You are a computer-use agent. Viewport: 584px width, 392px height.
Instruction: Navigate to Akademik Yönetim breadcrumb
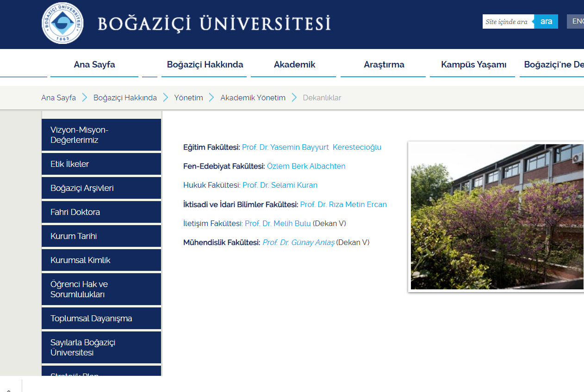pos(253,98)
